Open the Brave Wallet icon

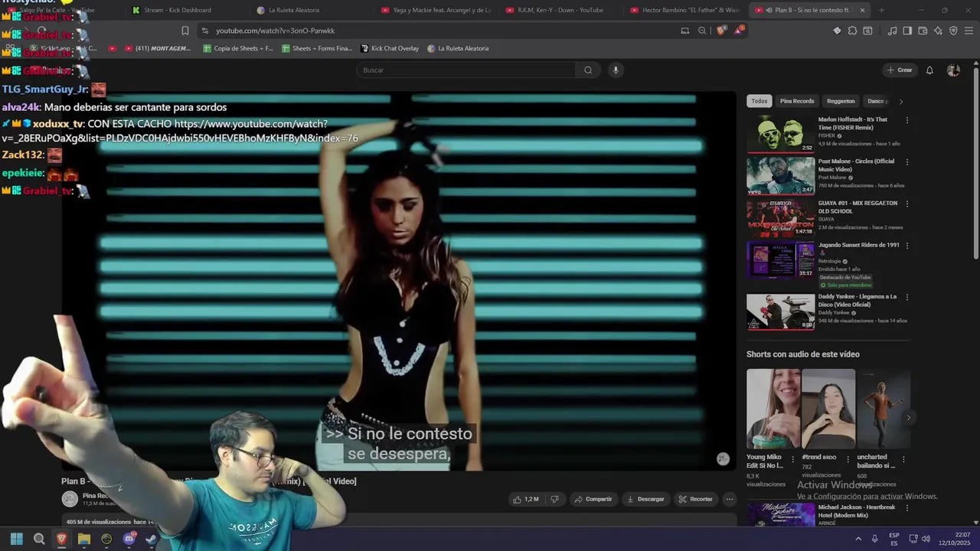pyautogui.click(x=923, y=31)
